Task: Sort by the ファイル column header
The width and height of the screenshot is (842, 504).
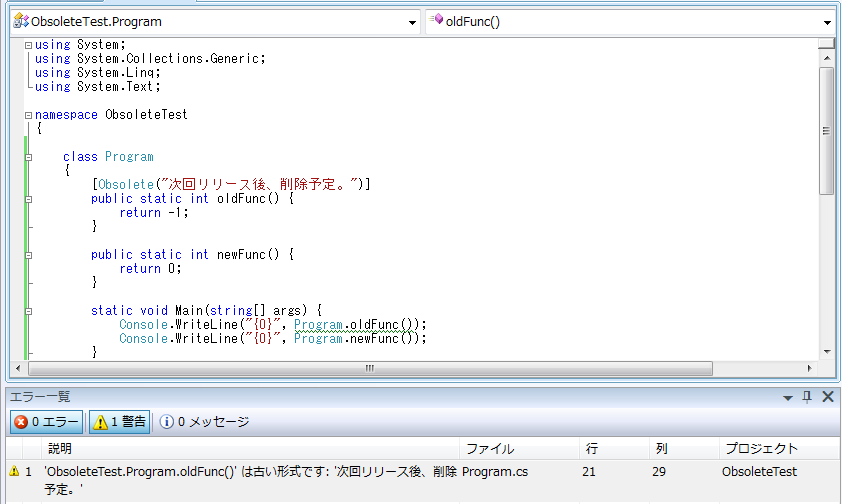Action: [519, 448]
